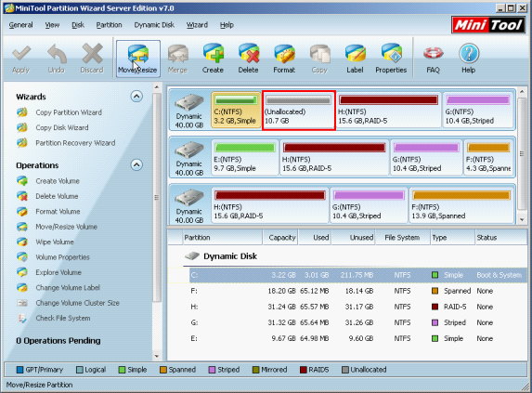Select G:(NTFS) Striped block on first disk

click(x=478, y=110)
